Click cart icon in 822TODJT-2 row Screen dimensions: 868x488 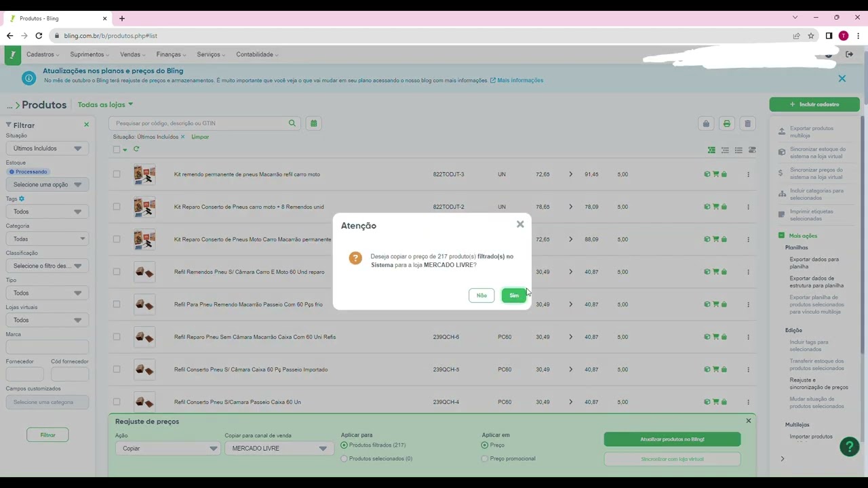click(x=715, y=207)
